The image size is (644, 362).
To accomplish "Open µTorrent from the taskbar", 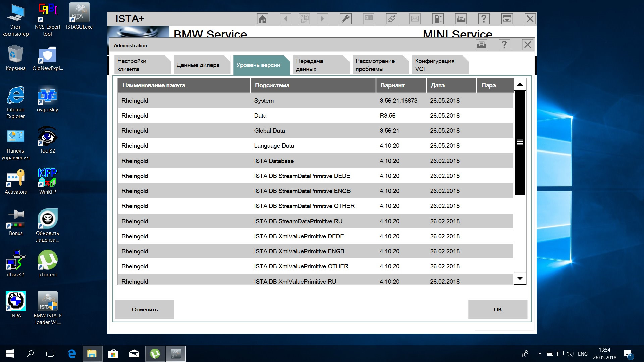I will coord(155,354).
